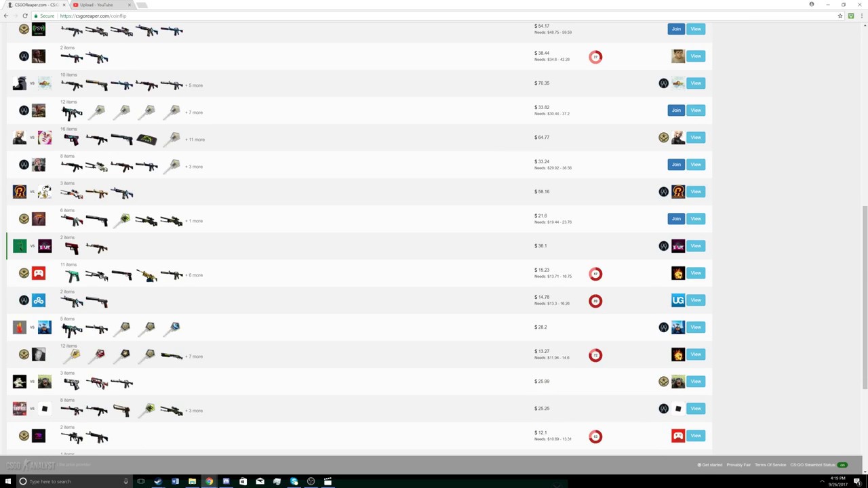This screenshot has width=868, height=488.
Task: Open Terms Of Service footer link
Action: tap(770, 465)
